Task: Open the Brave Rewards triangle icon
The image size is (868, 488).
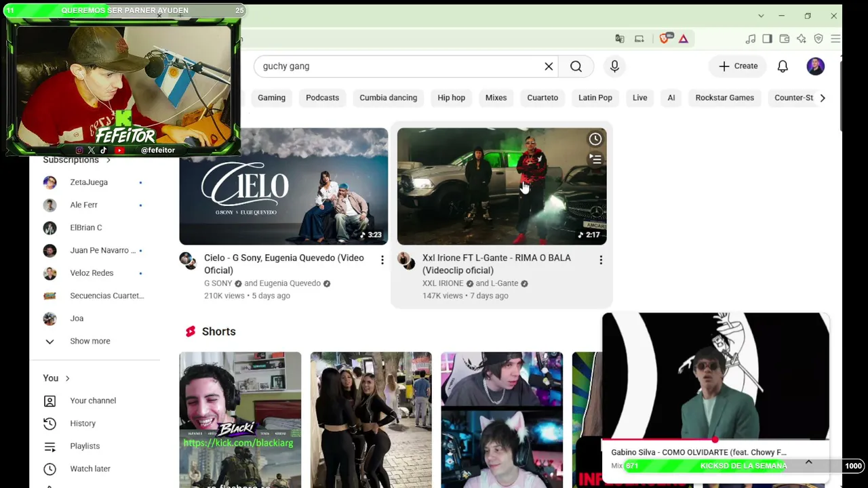Action: click(x=684, y=39)
